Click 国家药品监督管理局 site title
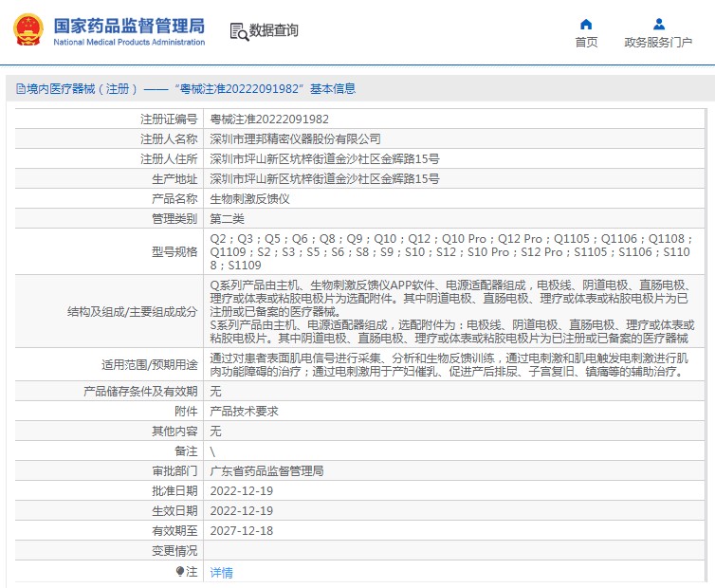Screen dimensions: 715x588 click(129, 26)
